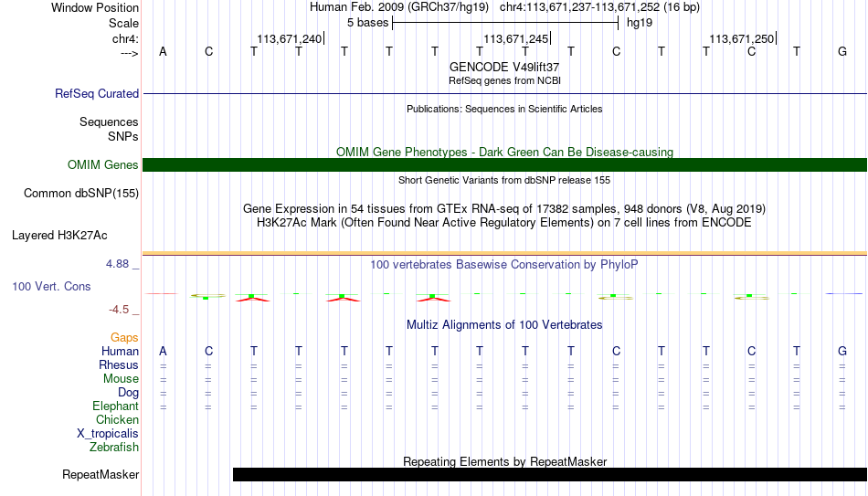The width and height of the screenshot is (868, 496).
Task: Click the GTEx Gene Expression title line
Action: pyautogui.click(x=504, y=208)
